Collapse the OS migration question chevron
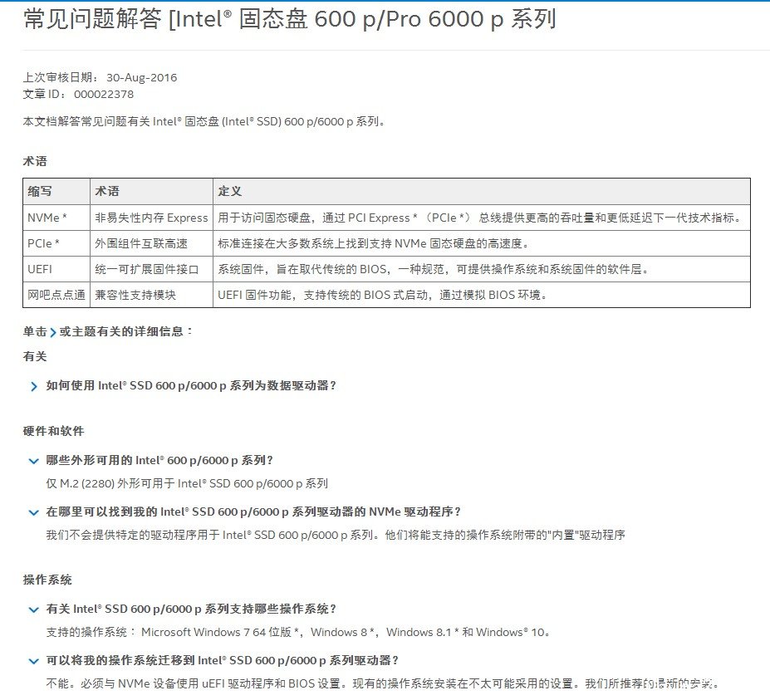The width and height of the screenshot is (770, 700). 33,661
